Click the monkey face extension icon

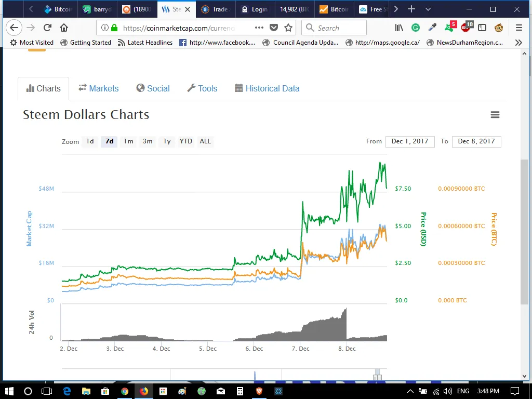[x=499, y=28]
